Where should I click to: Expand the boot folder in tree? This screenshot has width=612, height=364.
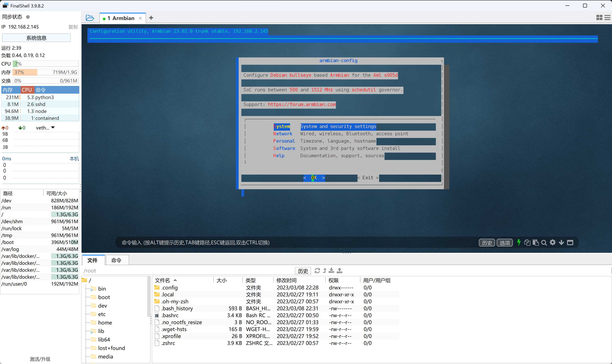coord(104,297)
